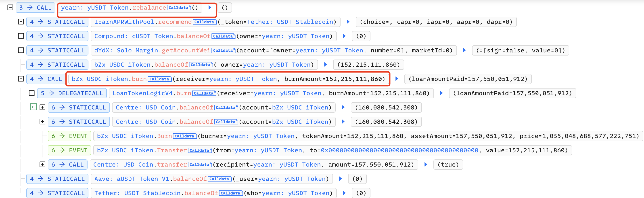Click the '(choice=, capr=0, iapr=0, aapr=0, dapr=0)' result

click(436, 22)
